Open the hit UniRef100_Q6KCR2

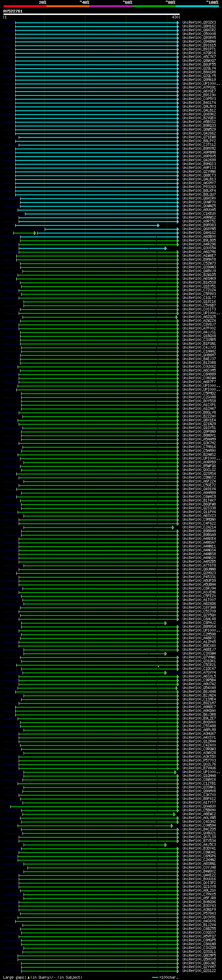tap(199, 30)
